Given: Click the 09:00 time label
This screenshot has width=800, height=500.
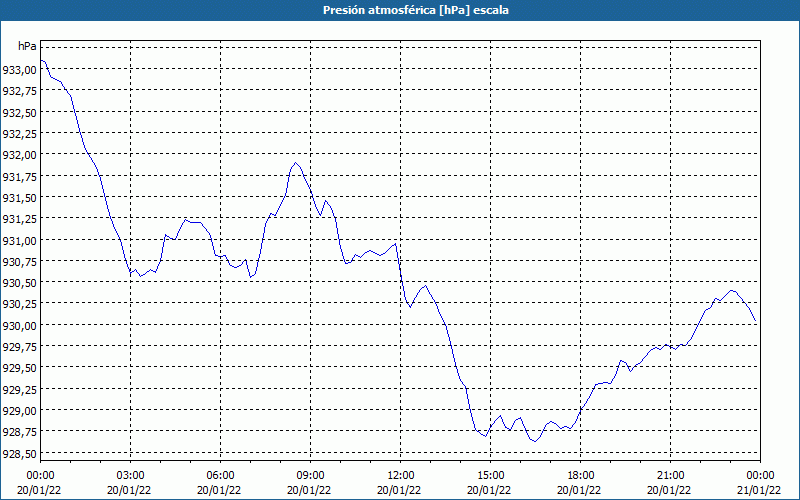Looking at the screenshot, I should click(310, 476).
